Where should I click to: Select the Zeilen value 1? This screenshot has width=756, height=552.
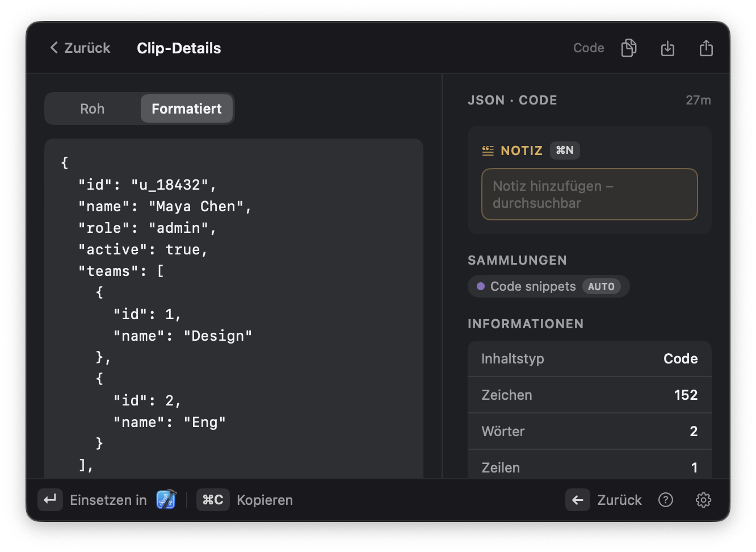[x=694, y=467]
